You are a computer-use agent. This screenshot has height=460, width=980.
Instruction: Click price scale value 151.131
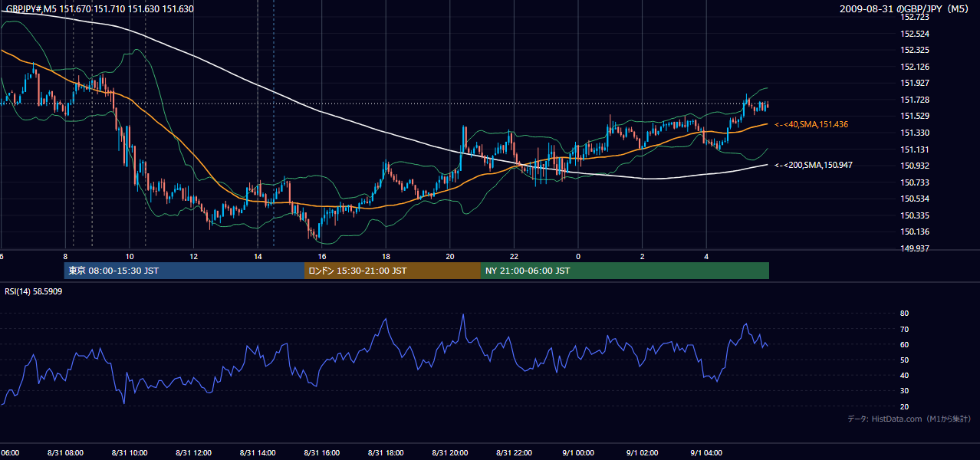(x=916, y=149)
